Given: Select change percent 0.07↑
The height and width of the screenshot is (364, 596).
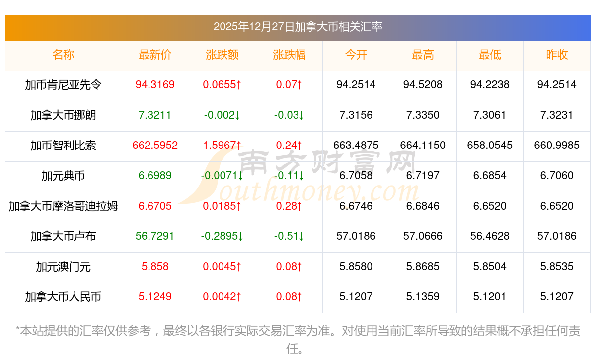Looking at the screenshot, I should click(x=289, y=85).
